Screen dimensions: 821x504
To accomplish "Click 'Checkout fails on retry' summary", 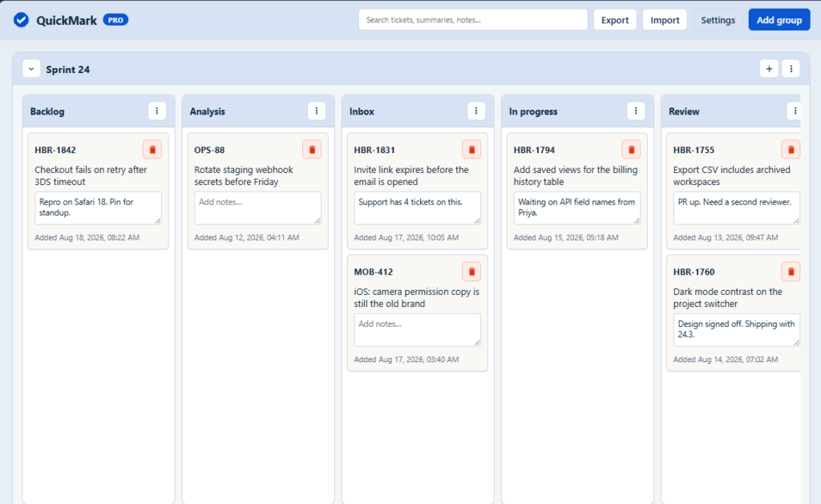I will [x=91, y=175].
